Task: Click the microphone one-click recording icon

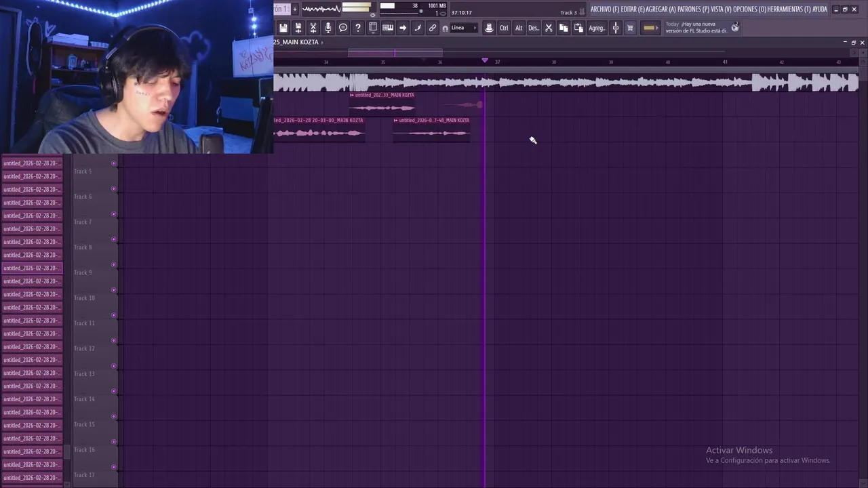Action: (x=328, y=28)
